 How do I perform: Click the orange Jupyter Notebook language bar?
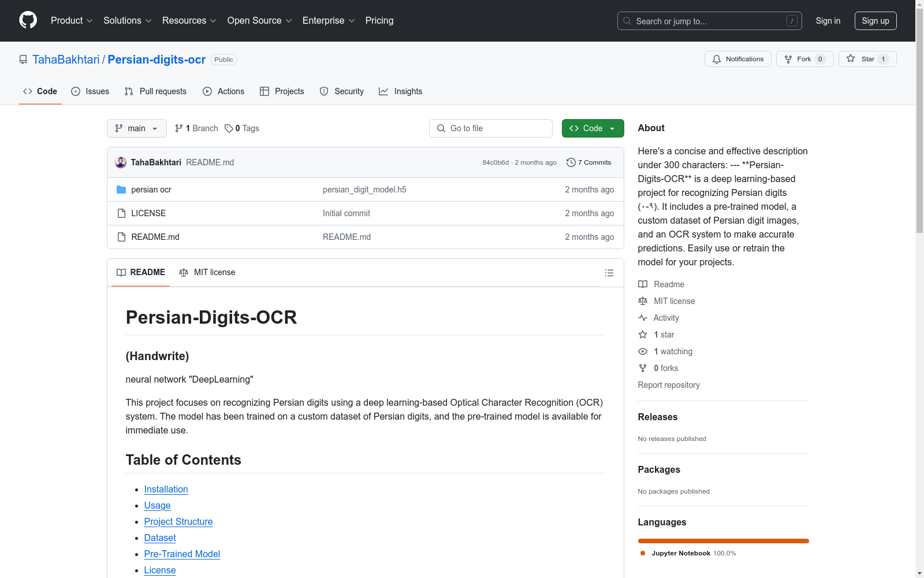click(724, 541)
